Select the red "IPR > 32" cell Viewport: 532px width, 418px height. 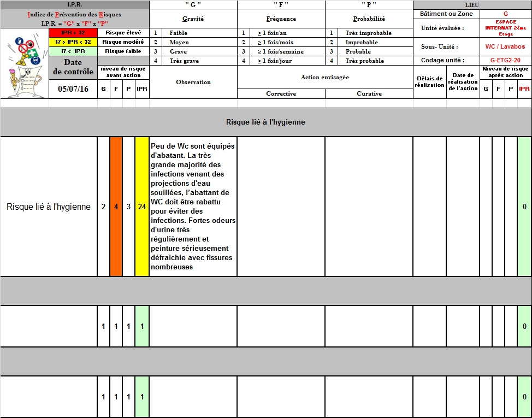point(73,33)
